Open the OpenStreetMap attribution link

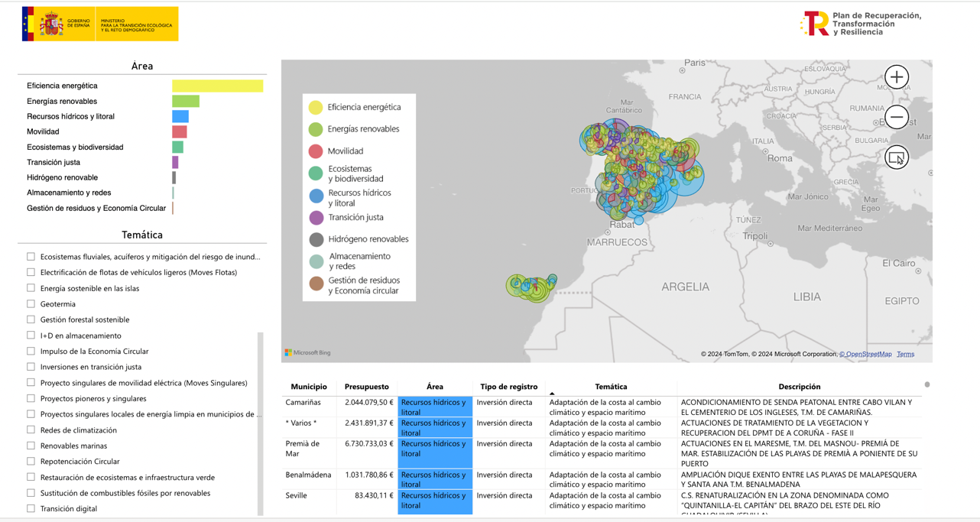click(x=865, y=354)
